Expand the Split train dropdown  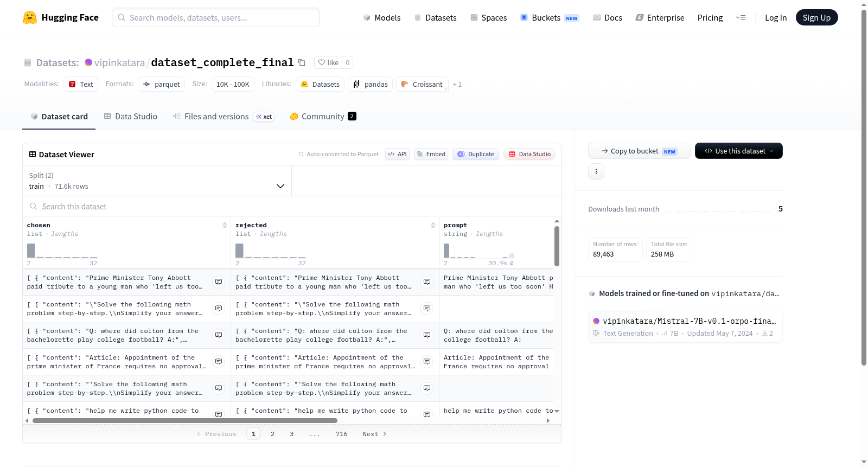[157, 181]
